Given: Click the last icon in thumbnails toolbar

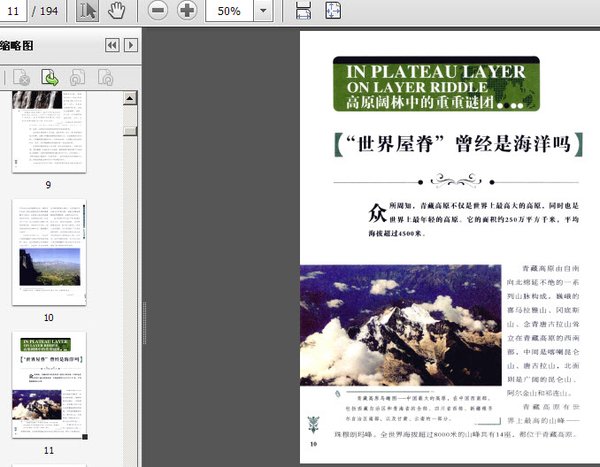Looking at the screenshot, I should coord(105,76).
